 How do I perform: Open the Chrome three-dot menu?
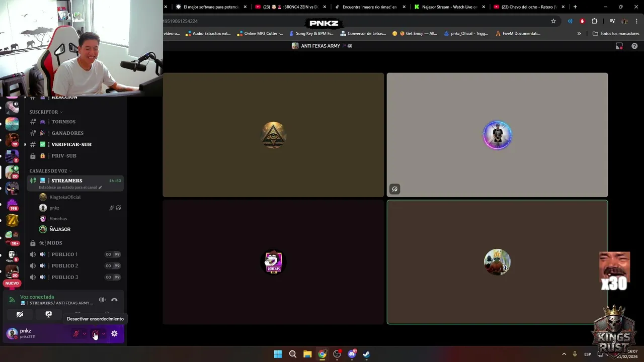636,21
